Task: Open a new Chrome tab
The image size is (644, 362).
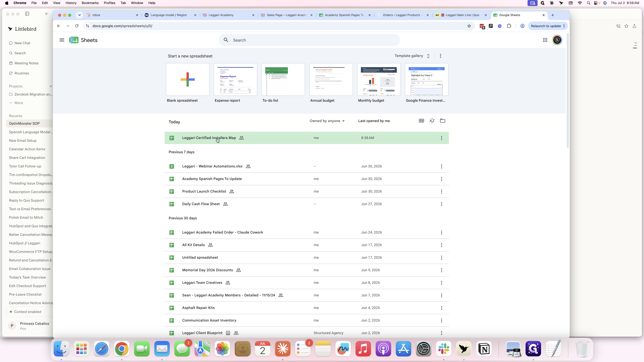Action: (x=553, y=15)
